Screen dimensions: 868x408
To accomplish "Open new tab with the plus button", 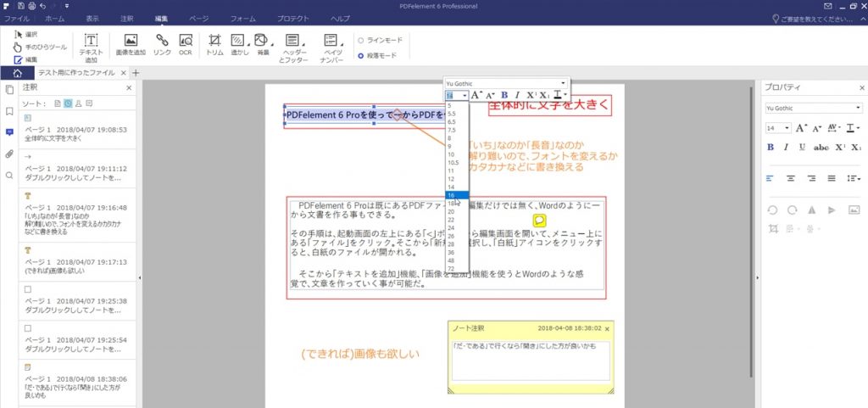I will click(x=136, y=73).
